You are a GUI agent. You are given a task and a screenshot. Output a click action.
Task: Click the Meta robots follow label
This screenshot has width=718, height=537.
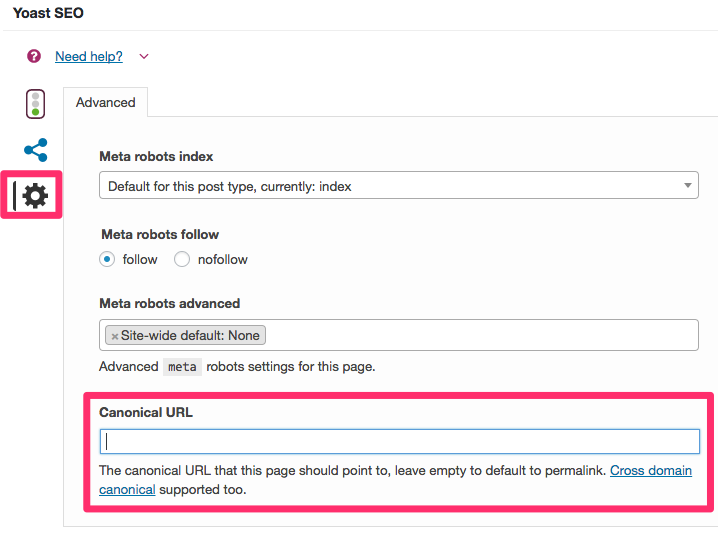coord(160,234)
